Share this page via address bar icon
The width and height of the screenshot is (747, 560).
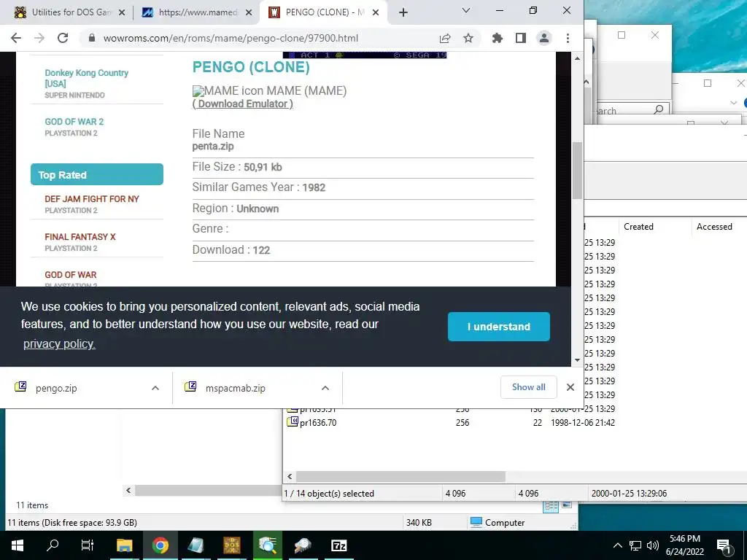(445, 38)
